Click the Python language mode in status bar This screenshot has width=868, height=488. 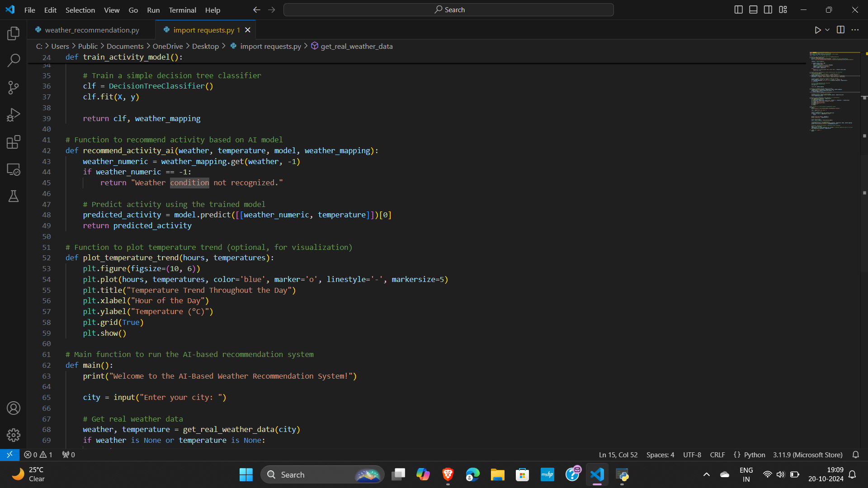tap(754, 455)
